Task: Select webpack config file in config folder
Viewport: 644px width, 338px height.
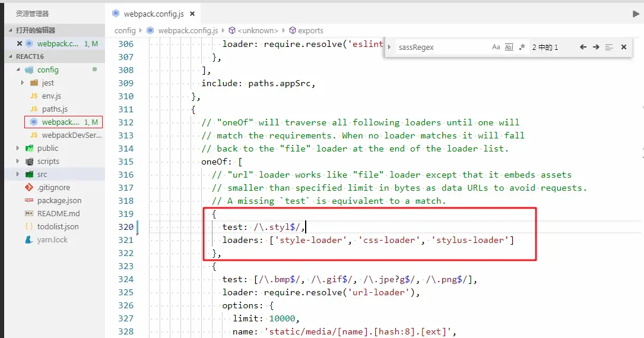Action: point(64,122)
